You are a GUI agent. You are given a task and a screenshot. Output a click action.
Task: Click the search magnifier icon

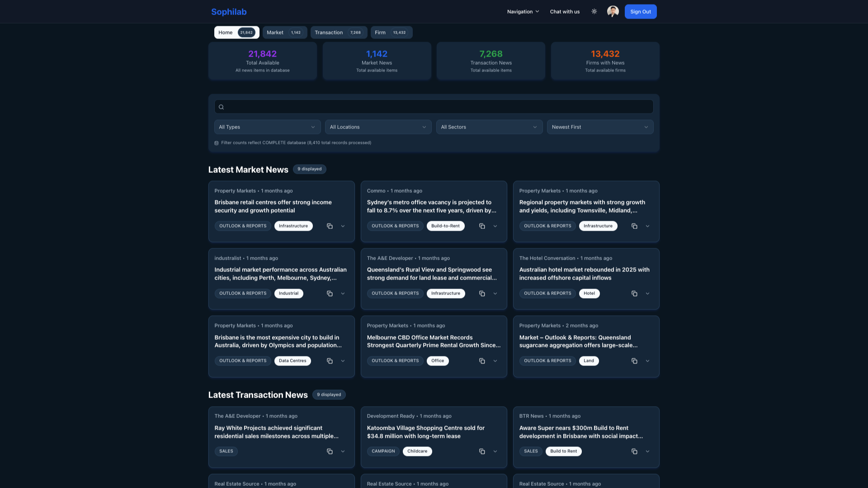click(221, 106)
